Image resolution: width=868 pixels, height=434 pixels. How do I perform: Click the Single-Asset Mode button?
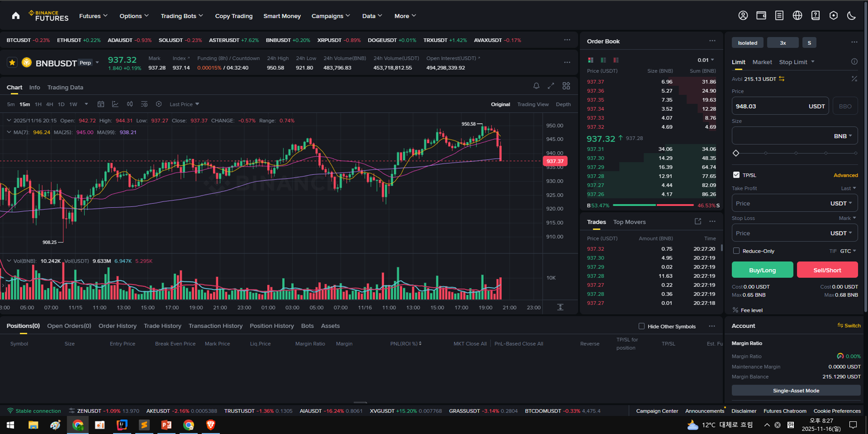[796, 390]
